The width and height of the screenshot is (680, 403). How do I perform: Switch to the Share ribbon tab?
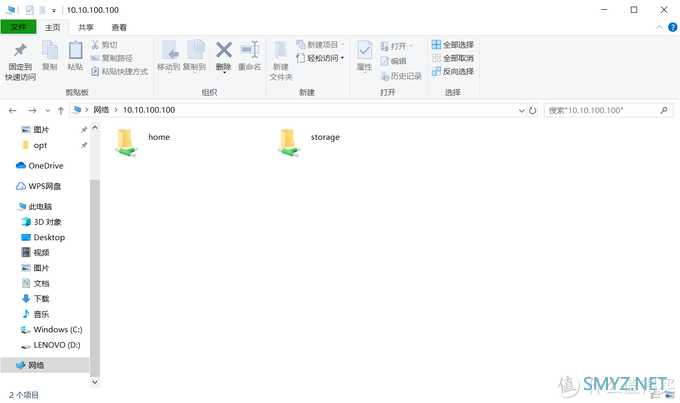pos(86,27)
